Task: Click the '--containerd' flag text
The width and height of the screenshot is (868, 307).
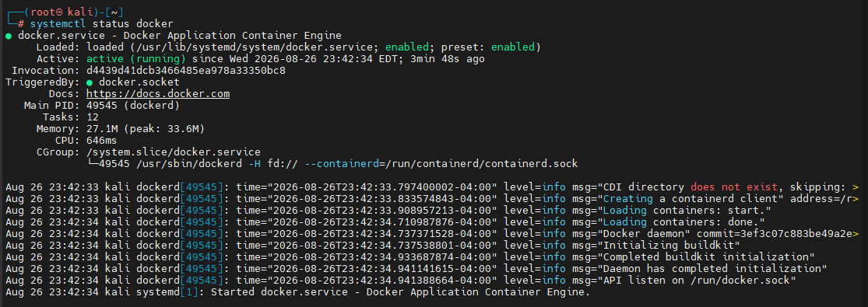Action: click(342, 164)
